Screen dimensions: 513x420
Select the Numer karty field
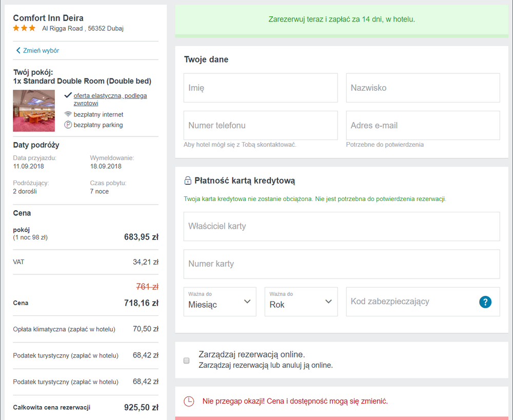coord(342,264)
